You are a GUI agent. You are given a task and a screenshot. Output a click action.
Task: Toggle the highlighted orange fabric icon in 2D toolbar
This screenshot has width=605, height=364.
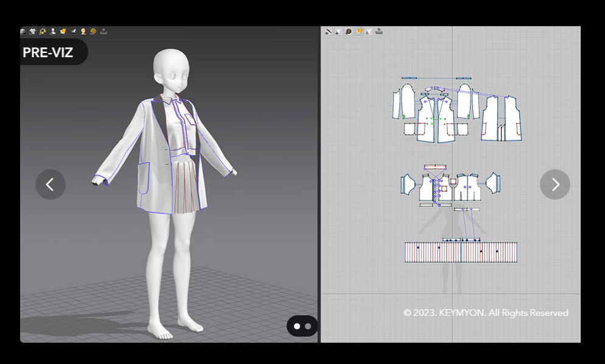click(359, 31)
